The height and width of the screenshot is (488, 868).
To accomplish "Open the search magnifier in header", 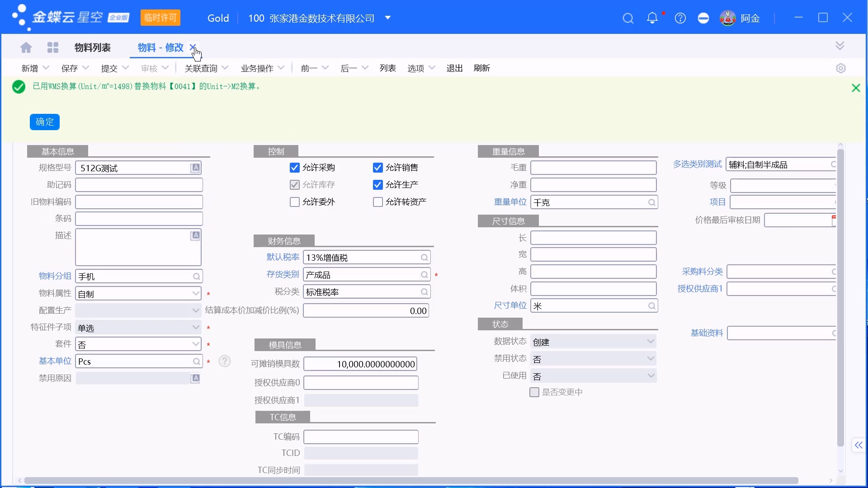I will click(x=628, y=19).
